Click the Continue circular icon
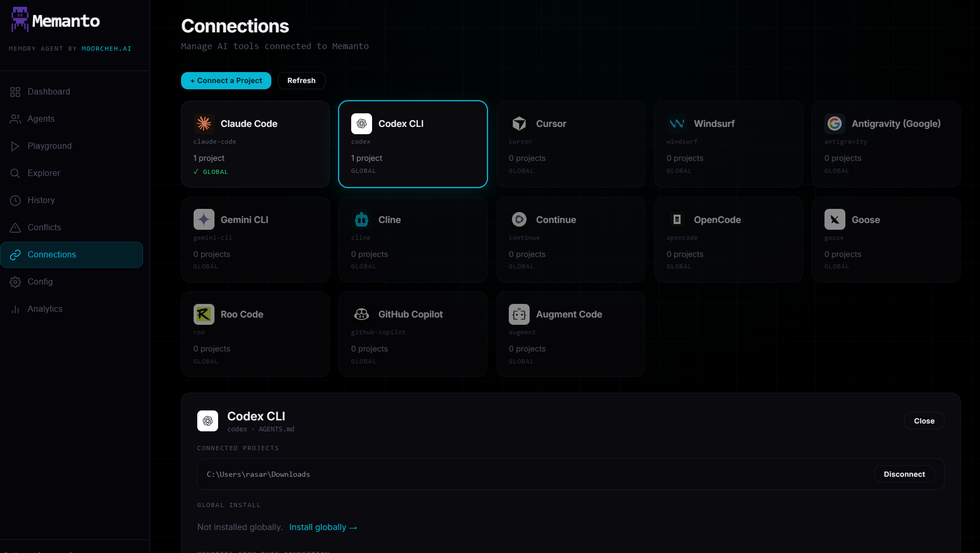 519,219
